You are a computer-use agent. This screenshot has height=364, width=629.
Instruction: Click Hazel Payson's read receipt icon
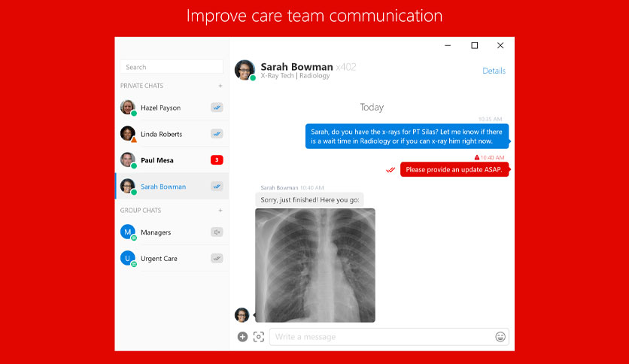point(217,108)
